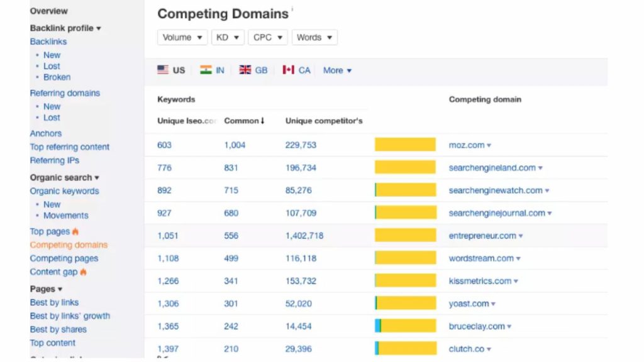Click common keywords count 715
Viewport: 644px width, 362px height.
tap(231, 190)
